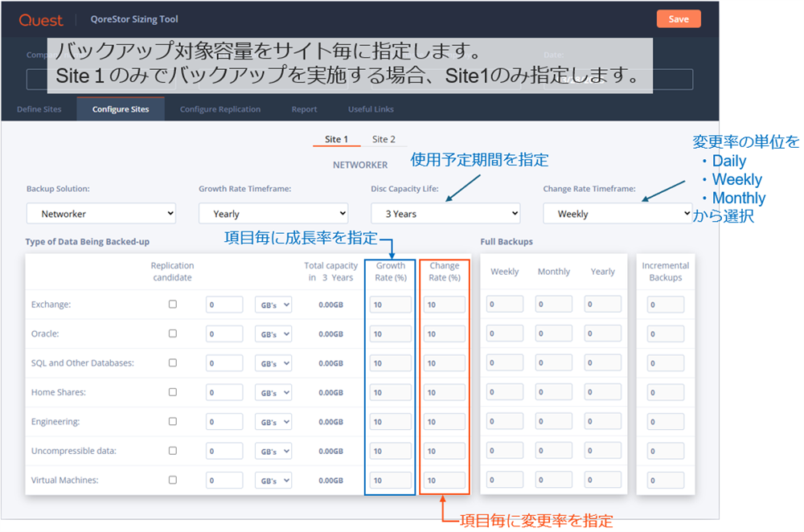Click Exchange Weekly full backups field

point(505,304)
